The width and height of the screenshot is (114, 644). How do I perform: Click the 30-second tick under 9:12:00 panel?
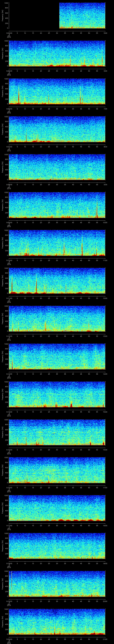tap(57, 336)
